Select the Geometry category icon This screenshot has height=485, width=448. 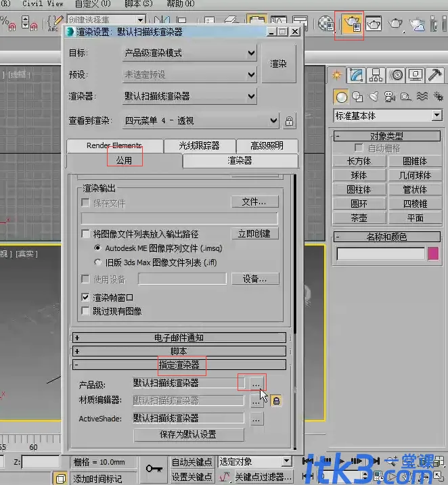coord(341,97)
